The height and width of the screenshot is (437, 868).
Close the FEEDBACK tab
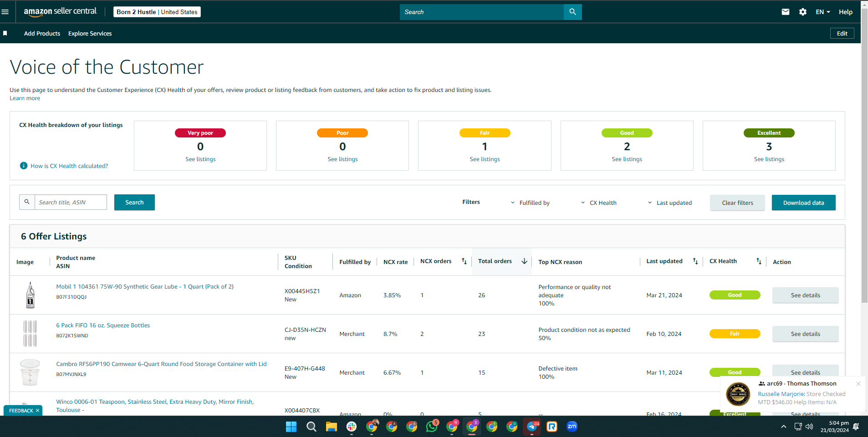click(x=37, y=411)
